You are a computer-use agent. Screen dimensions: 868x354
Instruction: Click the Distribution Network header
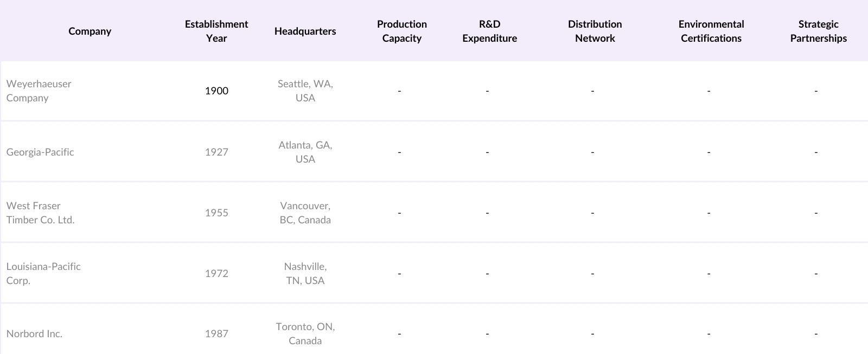tap(595, 31)
